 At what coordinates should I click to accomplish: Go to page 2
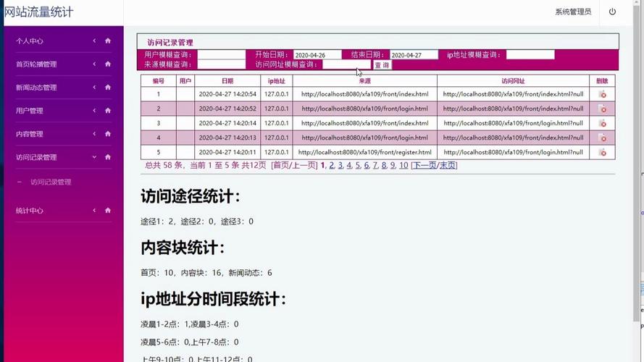click(x=332, y=165)
